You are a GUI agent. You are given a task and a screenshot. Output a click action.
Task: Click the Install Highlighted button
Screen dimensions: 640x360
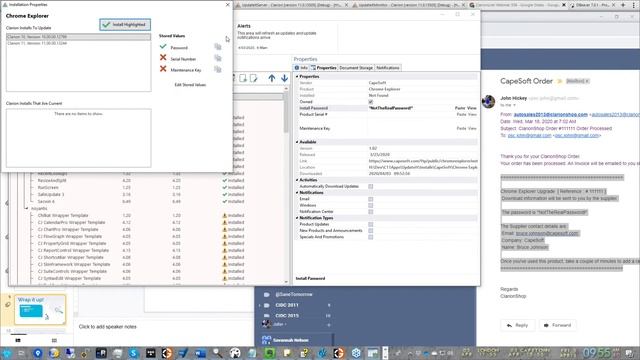(125, 24)
